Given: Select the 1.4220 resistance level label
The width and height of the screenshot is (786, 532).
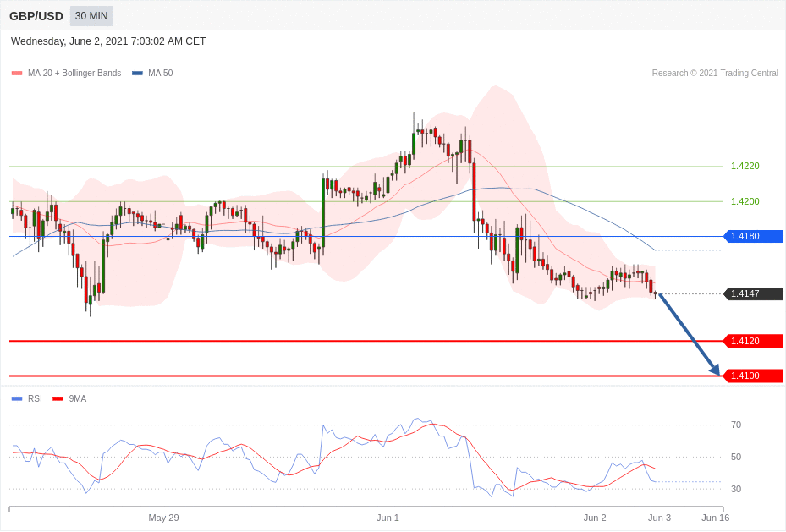Looking at the screenshot, I should [745, 166].
